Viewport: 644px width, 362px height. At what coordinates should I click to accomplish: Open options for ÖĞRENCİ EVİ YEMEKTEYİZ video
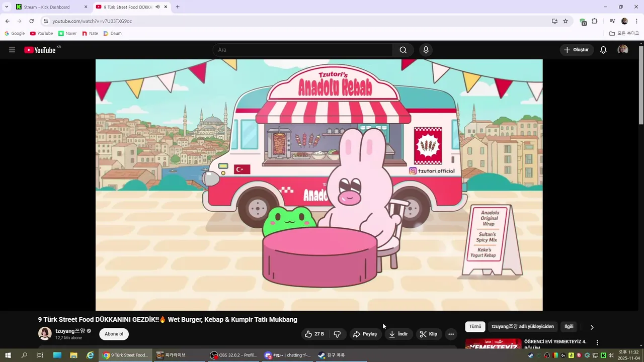(597, 342)
